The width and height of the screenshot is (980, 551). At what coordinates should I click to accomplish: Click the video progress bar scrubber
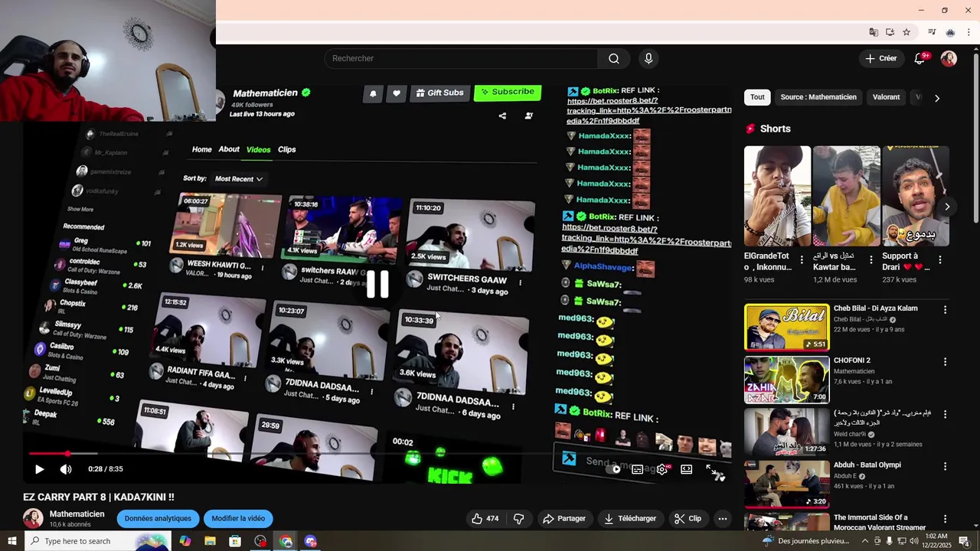pos(67,454)
